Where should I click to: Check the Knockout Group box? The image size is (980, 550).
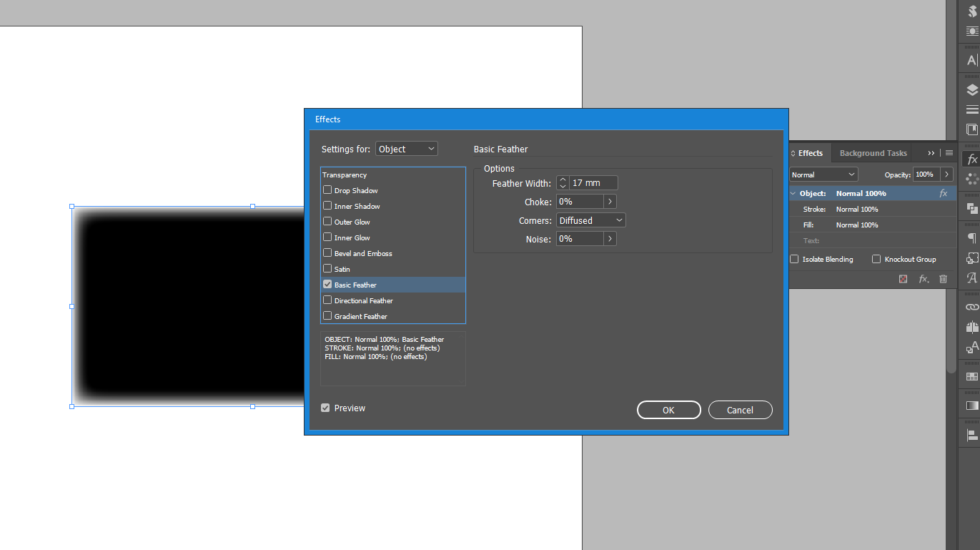tap(876, 259)
